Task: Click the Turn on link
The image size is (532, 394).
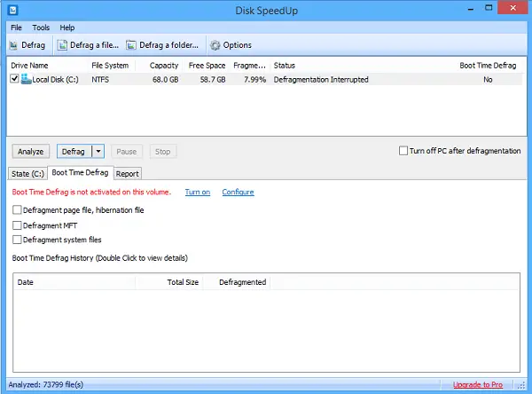Action: tap(198, 192)
